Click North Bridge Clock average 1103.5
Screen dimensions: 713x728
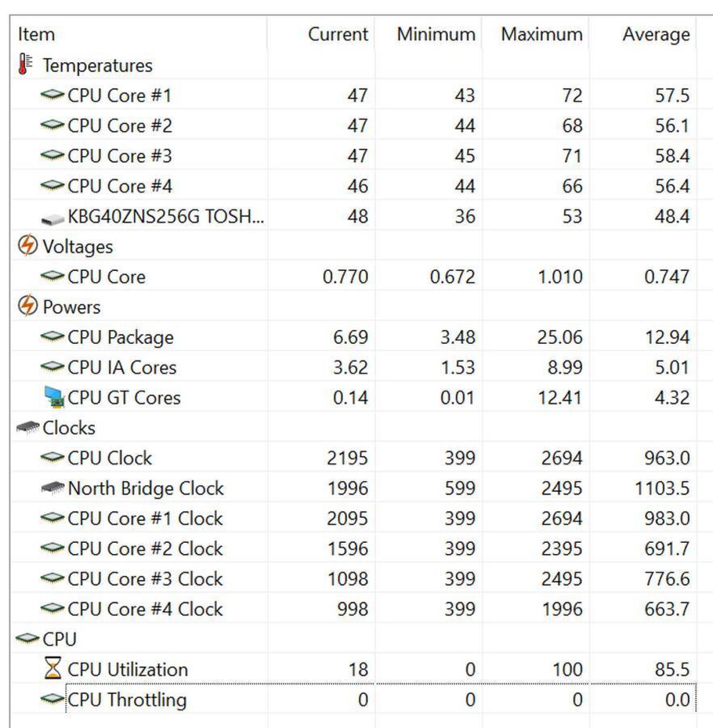click(x=662, y=488)
